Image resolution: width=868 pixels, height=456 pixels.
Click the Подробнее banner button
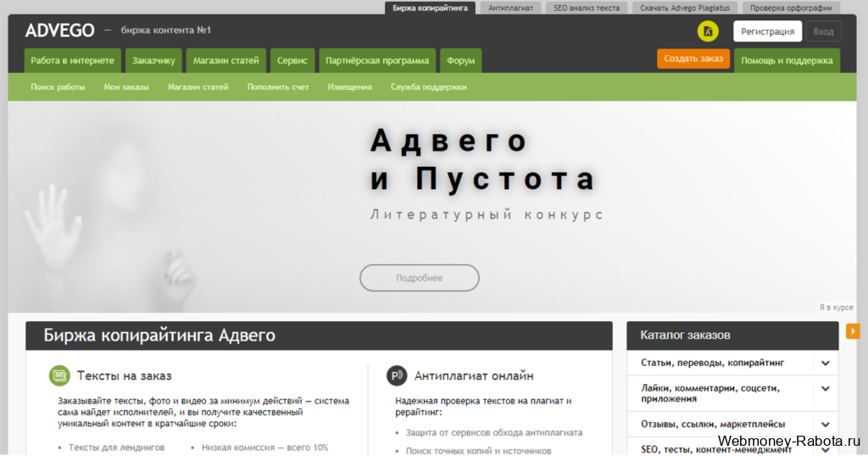pos(419,278)
